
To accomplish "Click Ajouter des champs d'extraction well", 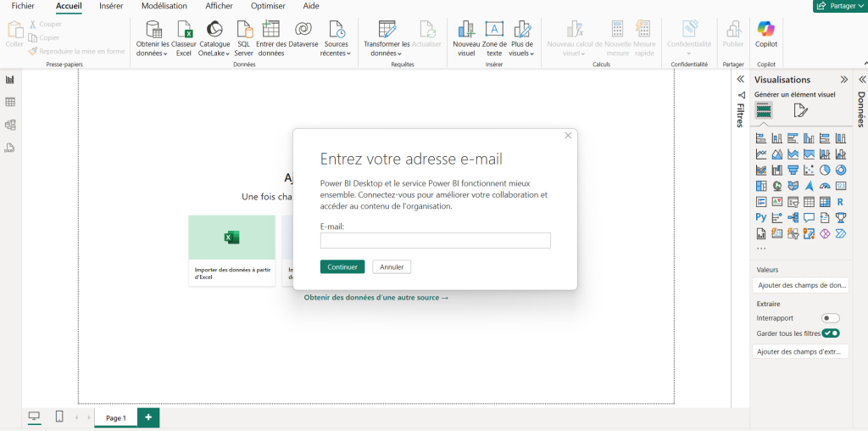I will tap(800, 351).
